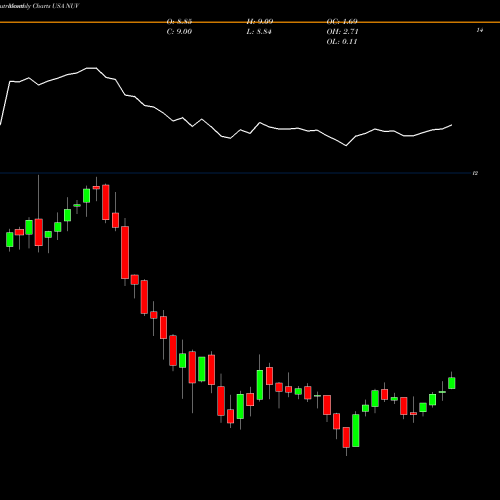Click the last green candlestick on the right
Viewport: 500px width, 500px height.
(452, 383)
